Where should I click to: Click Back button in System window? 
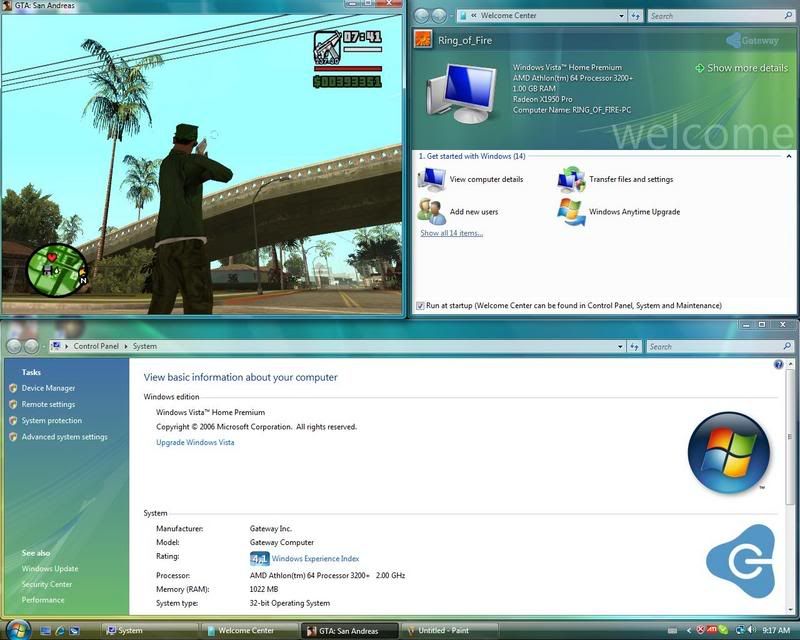14,347
